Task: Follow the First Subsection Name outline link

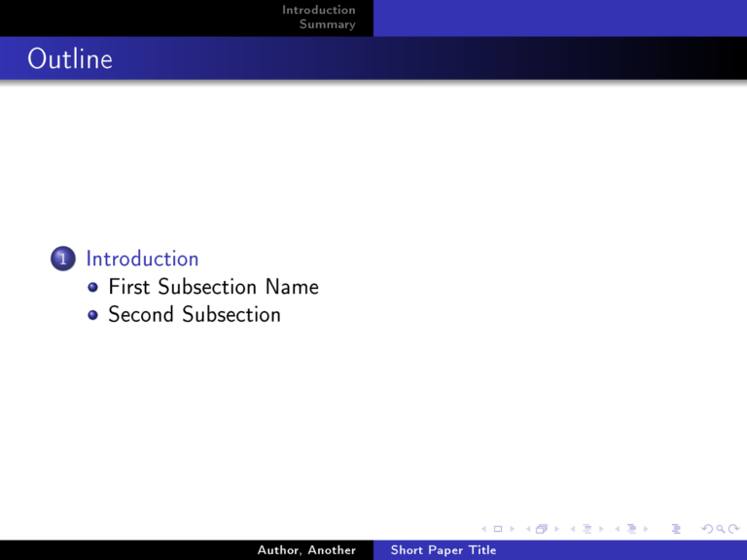Action: click(213, 287)
